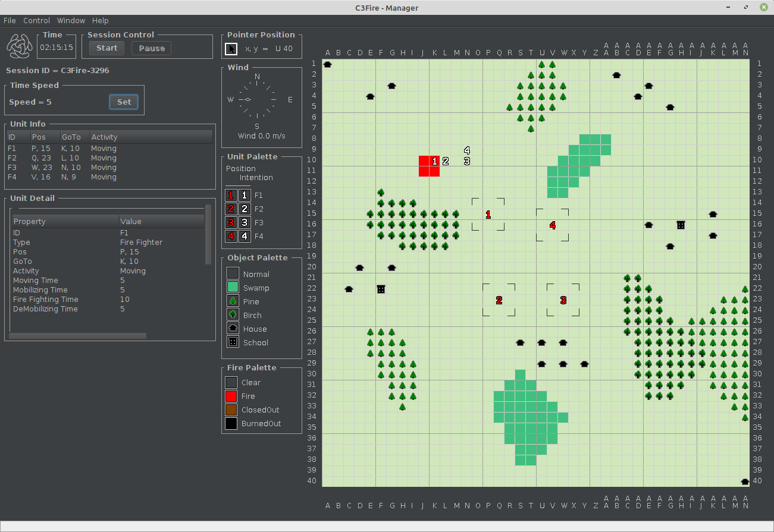Viewport: 774px width, 532px height.
Task: Click the Unit Detail vertical scrollbar
Action: tap(208, 234)
